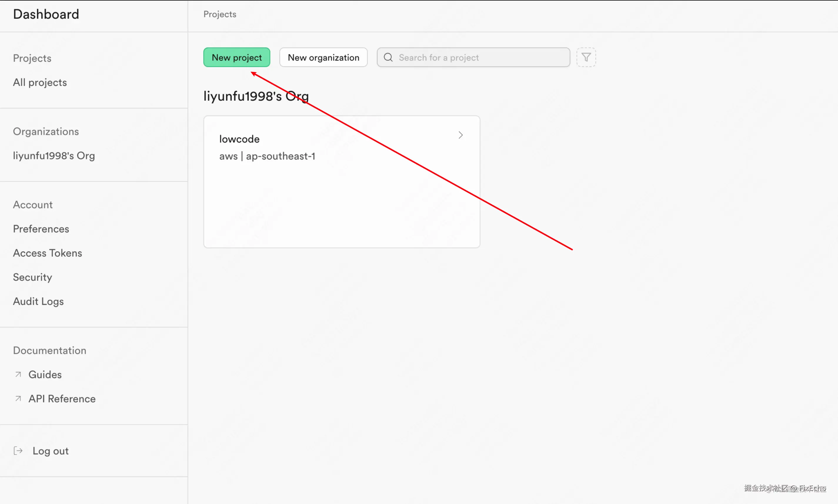The height and width of the screenshot is (504, 838).
Task: Open the Preferences page
Action: pos(41,229)
